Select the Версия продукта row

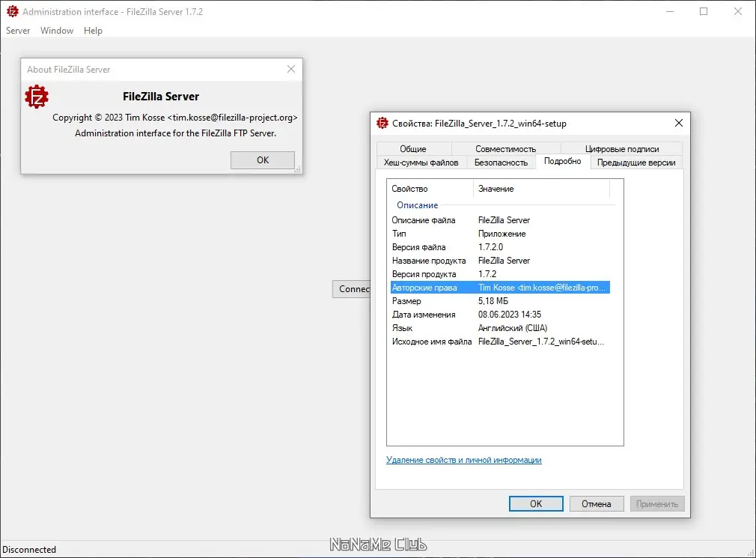tap(501, 274)
